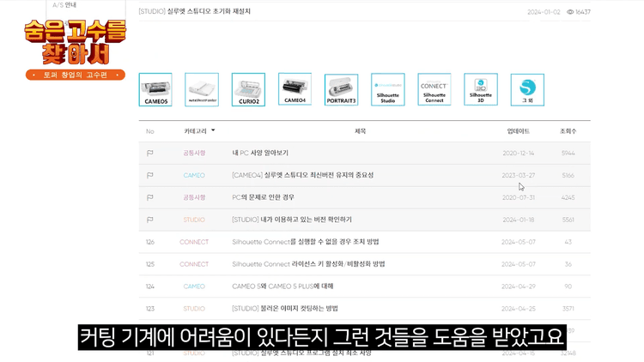
Task: Choose the CURIO2 product icon
Action: (x=248, y=89)
